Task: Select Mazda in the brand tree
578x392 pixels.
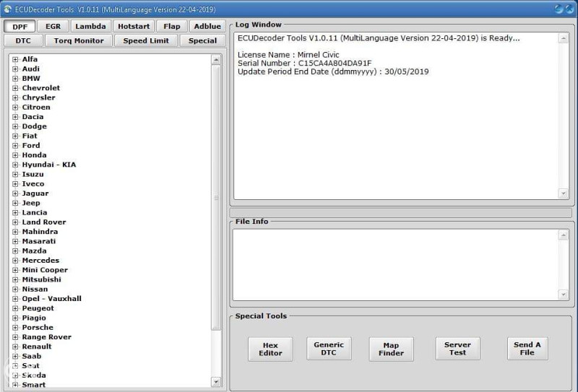Action: pos(34,251)
